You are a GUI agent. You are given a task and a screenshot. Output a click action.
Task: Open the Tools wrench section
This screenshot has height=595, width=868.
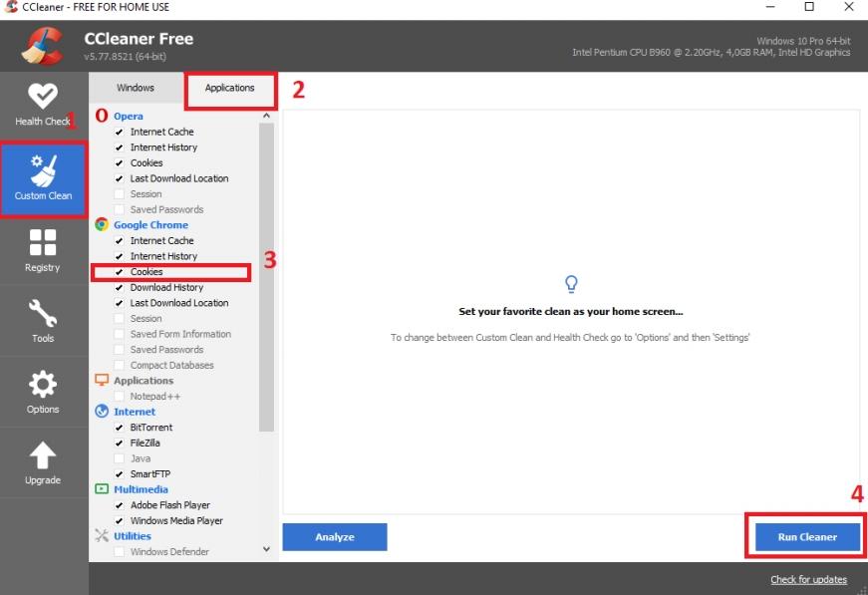(x=43, y=321)
